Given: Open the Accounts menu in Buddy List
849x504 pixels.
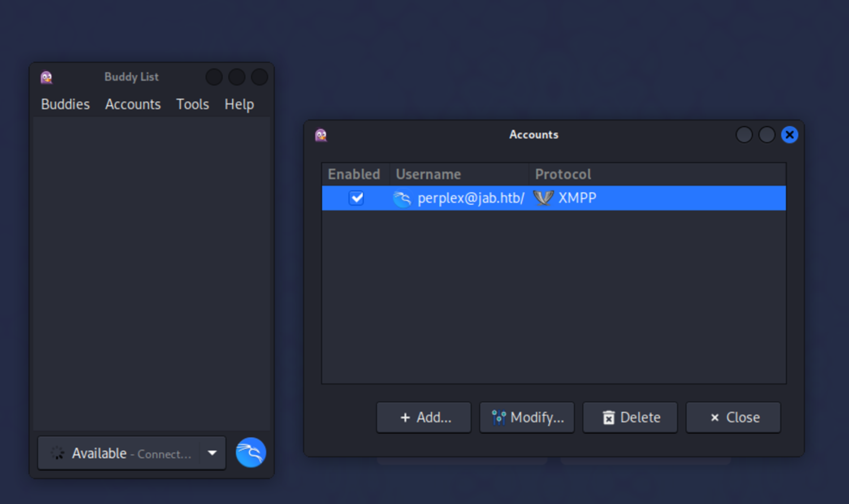Looking at the screenshot, I should pyautogui.click(x=133, y=104).
